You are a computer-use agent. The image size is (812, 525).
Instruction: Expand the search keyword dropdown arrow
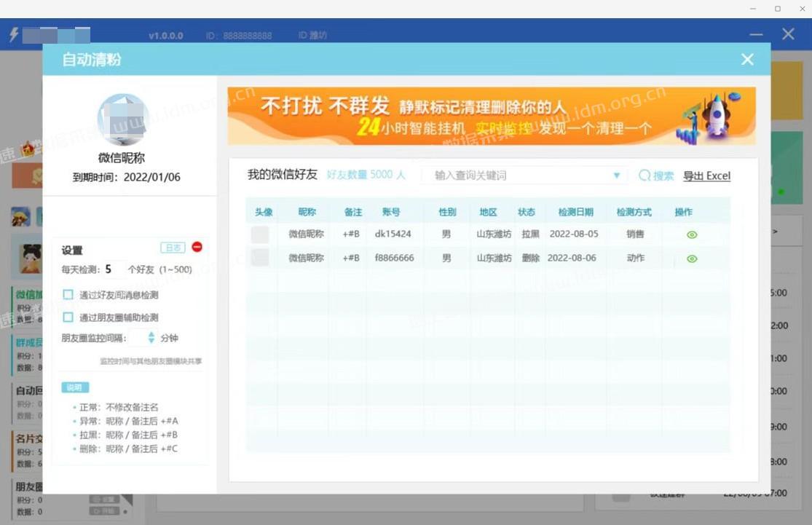[x=616, y=175]
